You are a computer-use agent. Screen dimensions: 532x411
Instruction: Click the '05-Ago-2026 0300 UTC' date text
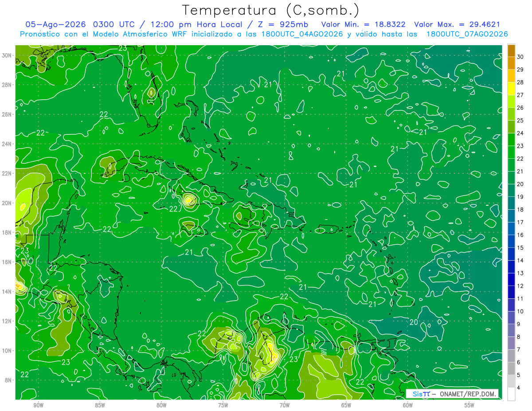[x=81, y=24]
